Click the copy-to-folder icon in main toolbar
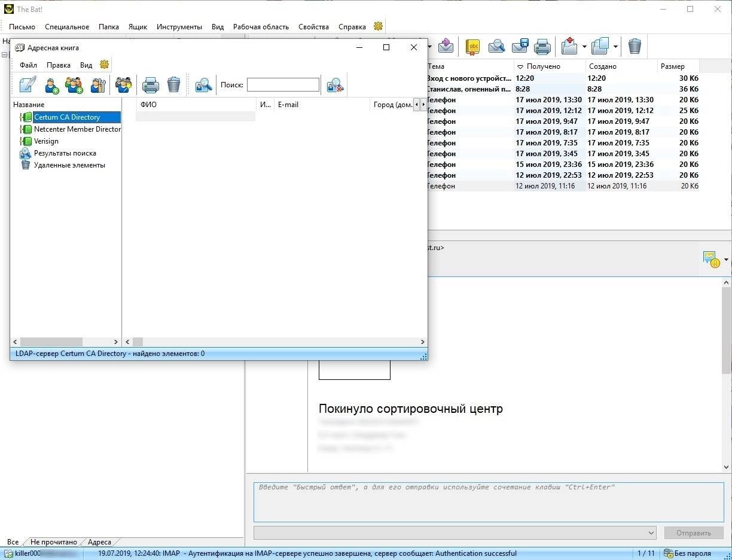This screenshot has width=732, height=560. (x=600, y=46)
